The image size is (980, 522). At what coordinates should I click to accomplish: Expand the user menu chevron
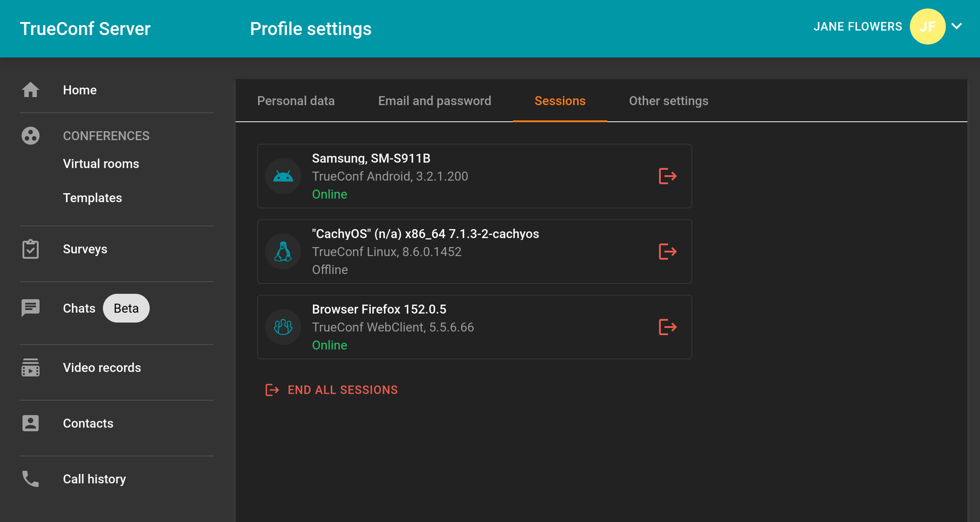957,26
